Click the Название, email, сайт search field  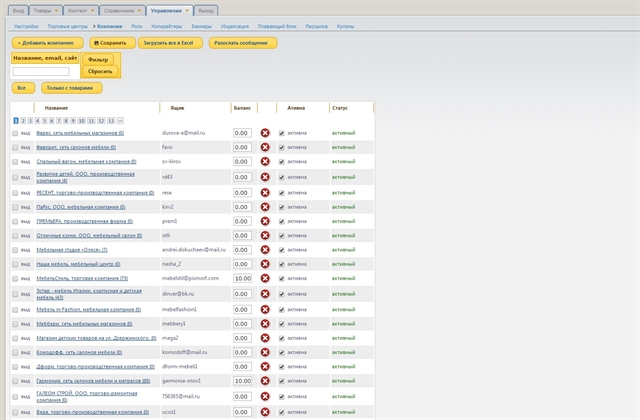point(41,71)
